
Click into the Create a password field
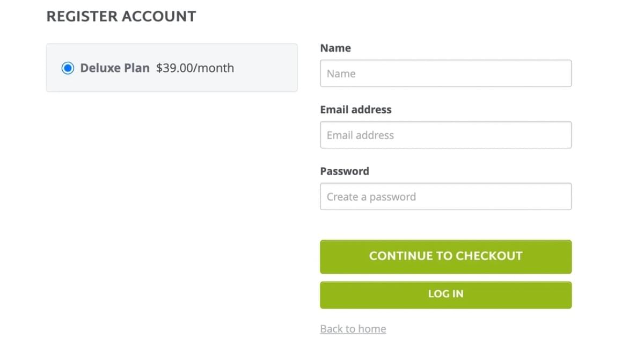[445, 197]
